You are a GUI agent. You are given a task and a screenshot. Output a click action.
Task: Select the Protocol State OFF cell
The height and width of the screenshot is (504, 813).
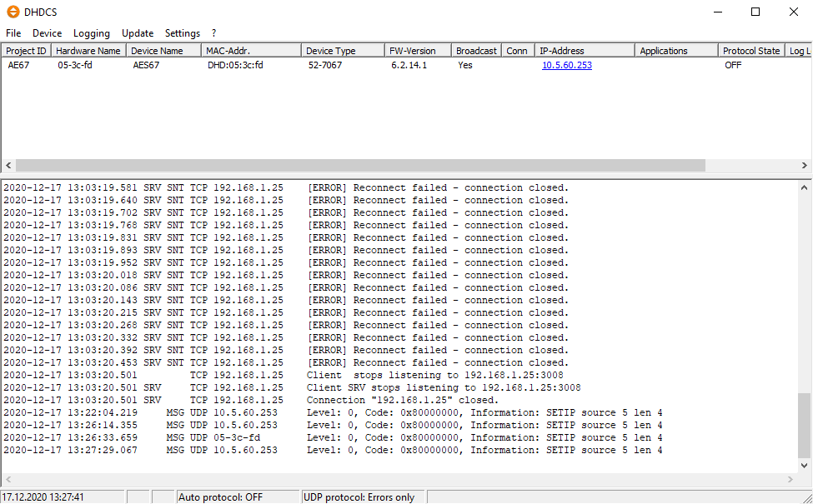point(733,65)
